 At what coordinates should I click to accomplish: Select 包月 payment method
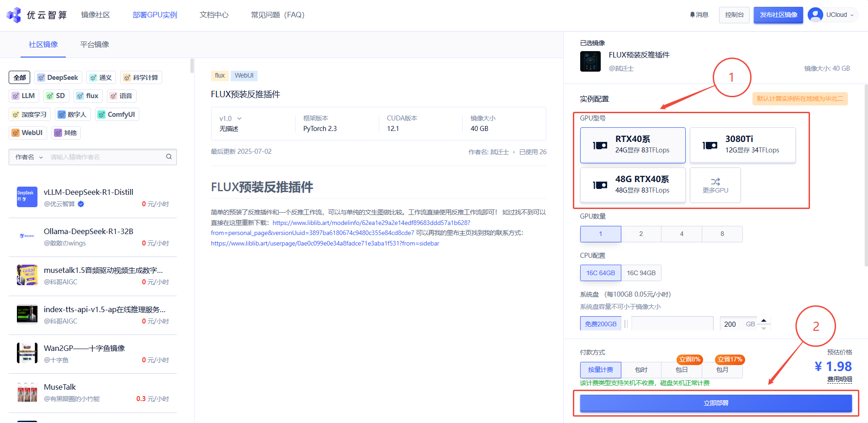[x=722, y=370]
